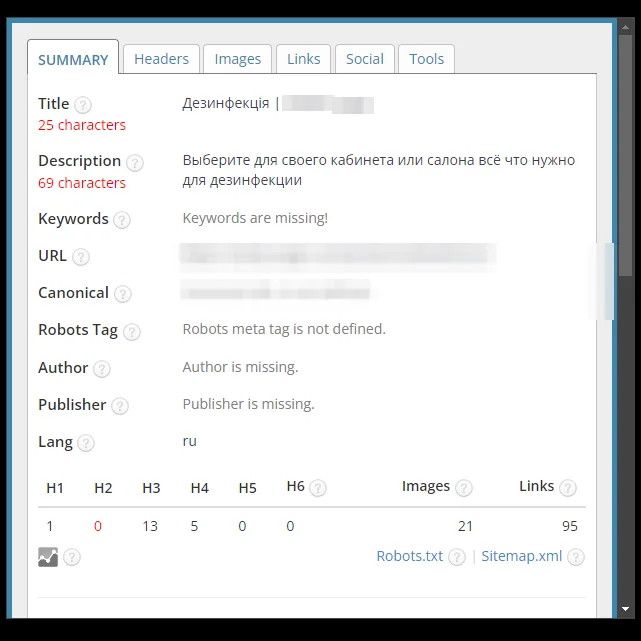Screen dimensions: 641x641
Task: Click the 'ru' language value
Action: 190,441
